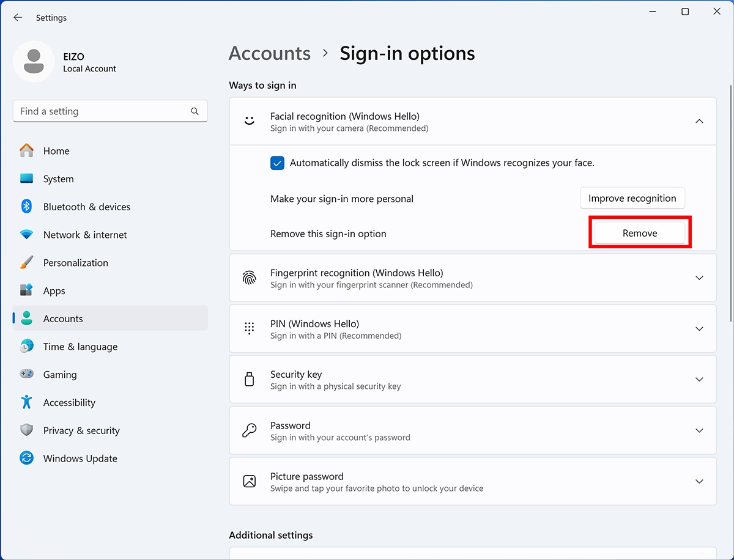The image size is (734, 560).
Task: Open Accessibility settings
Action: click(x=110, y=402)
